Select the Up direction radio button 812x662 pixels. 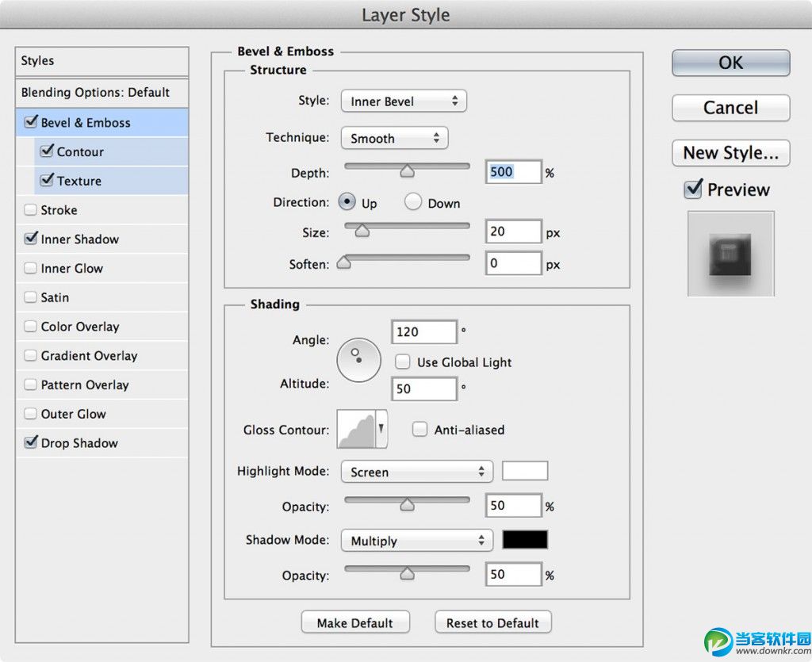pos(347,202)
